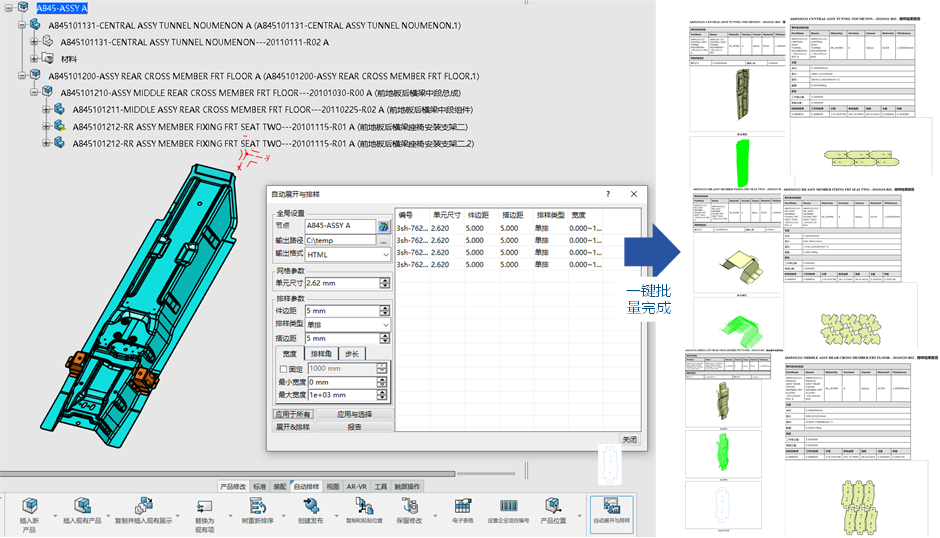Enable the 固定 width checkbox
The height and width of the screenshot is (538, 940).
(283, 368)
